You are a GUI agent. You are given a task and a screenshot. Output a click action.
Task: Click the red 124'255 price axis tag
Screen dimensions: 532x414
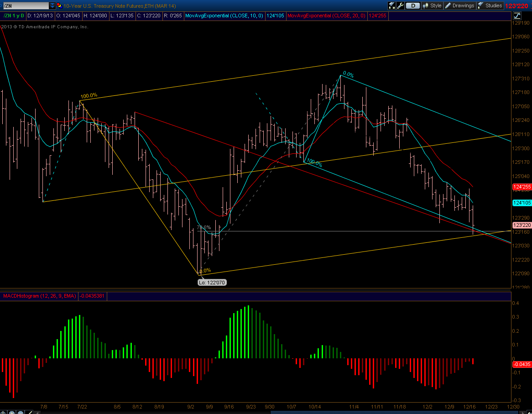[522, 187]
